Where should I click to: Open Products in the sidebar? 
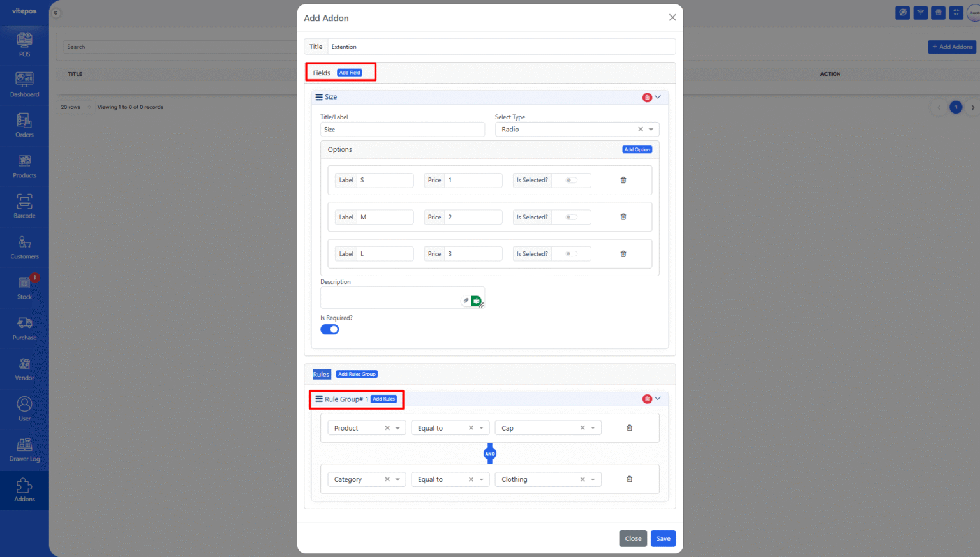(24, 166)
